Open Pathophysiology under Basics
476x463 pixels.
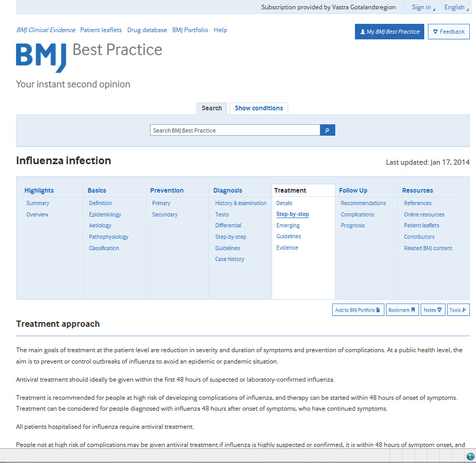point(109,237)
